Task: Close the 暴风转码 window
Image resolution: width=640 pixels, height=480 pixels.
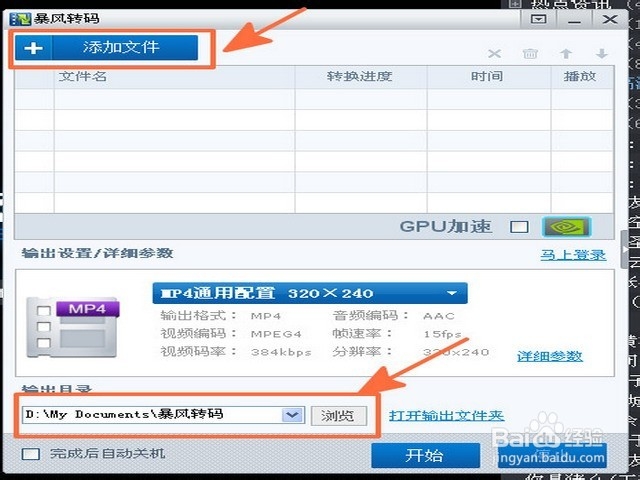Action: pyautogui.click(x=610, y=19)
